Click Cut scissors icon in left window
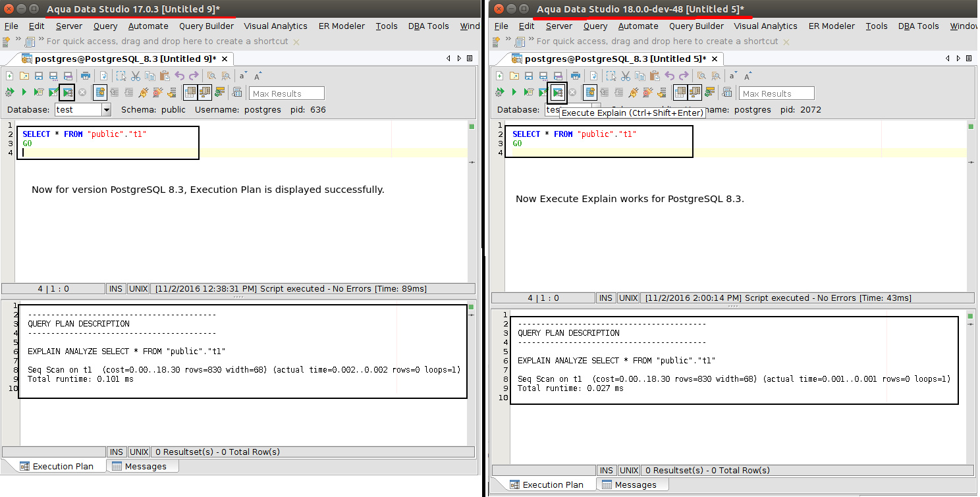The image size is (980, 497). pyautogui.click(x=136, y=76)
